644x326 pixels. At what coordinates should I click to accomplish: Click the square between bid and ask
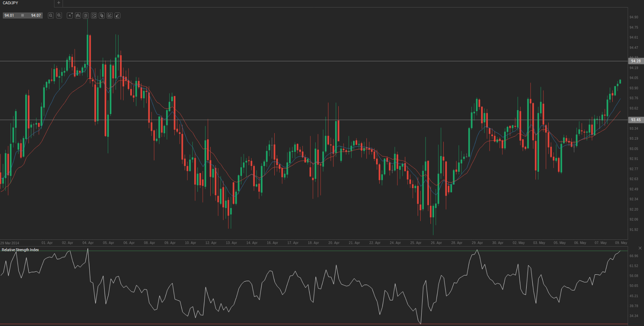click(22, 16)
